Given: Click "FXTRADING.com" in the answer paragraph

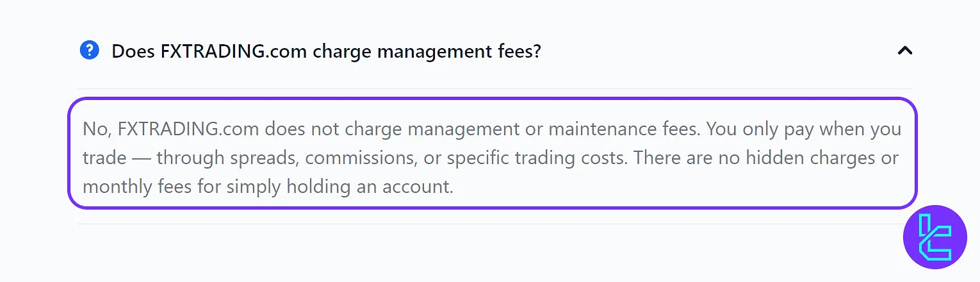Looking at the screenshot, I should click(188, 129).
